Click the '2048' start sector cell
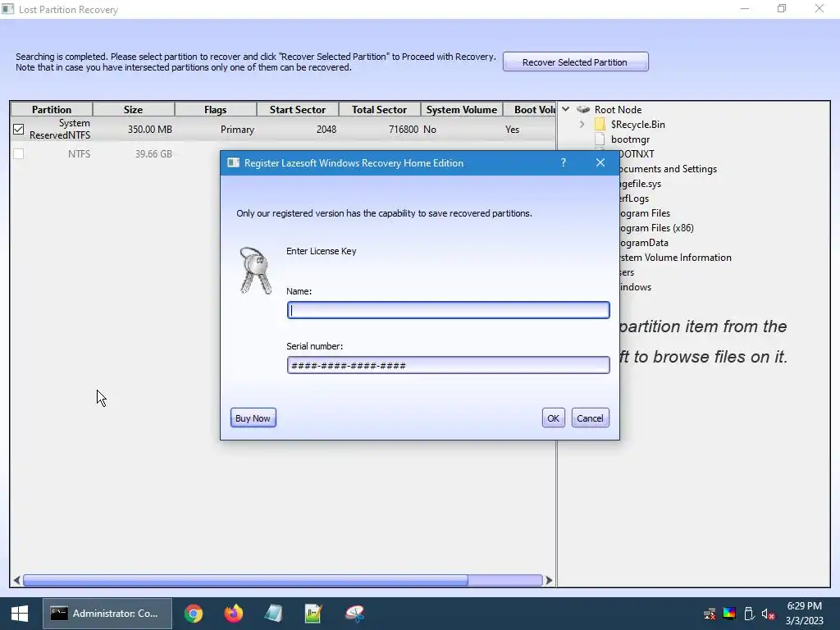 click(326, 129)
